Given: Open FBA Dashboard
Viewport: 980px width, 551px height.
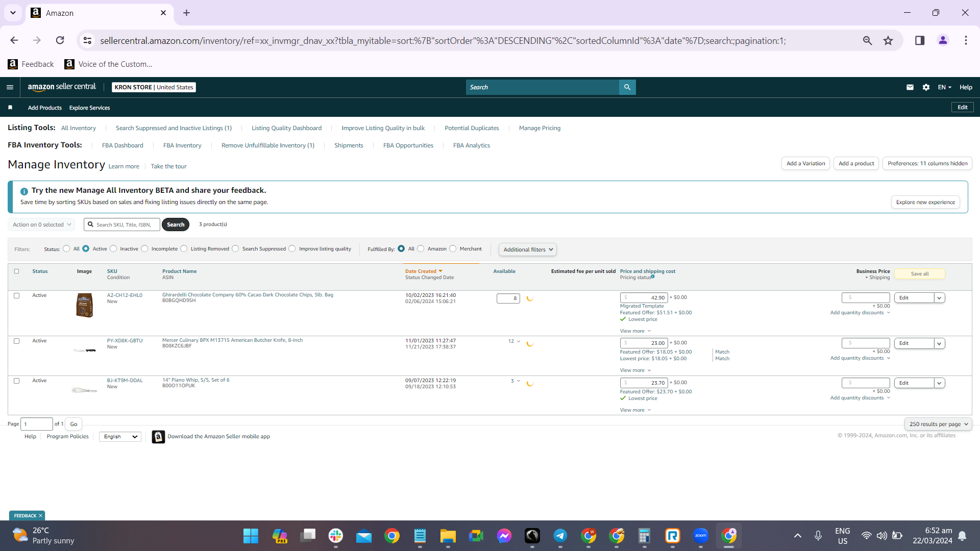Looking at the screenshot, I should pyautogui.click(x=122, y=145).
